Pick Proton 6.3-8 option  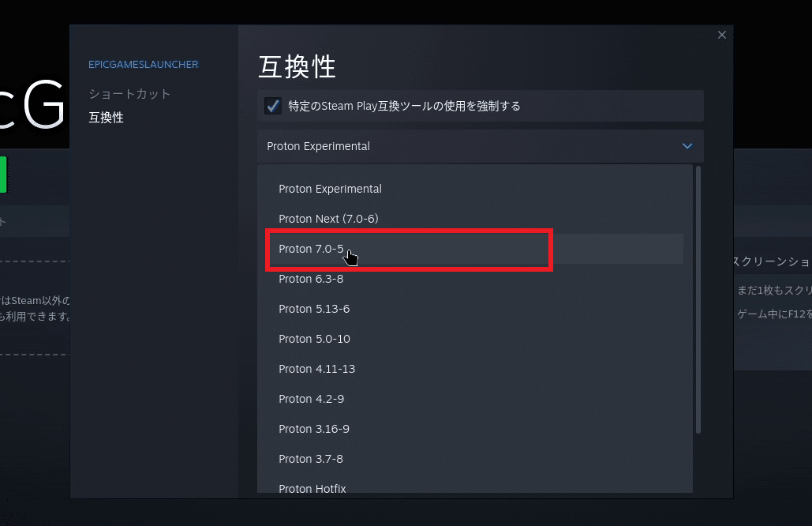click(x=475, y=279)
